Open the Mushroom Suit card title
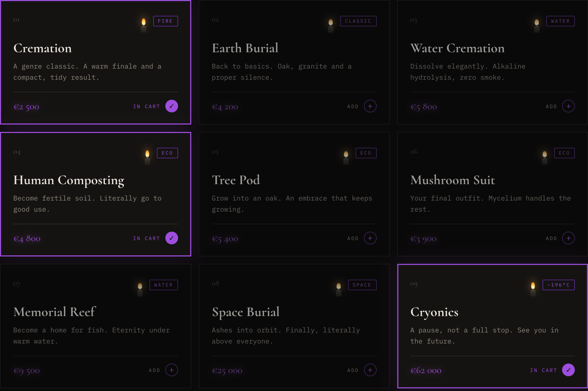This screenshot has width=588, height=391. point(453,180)
